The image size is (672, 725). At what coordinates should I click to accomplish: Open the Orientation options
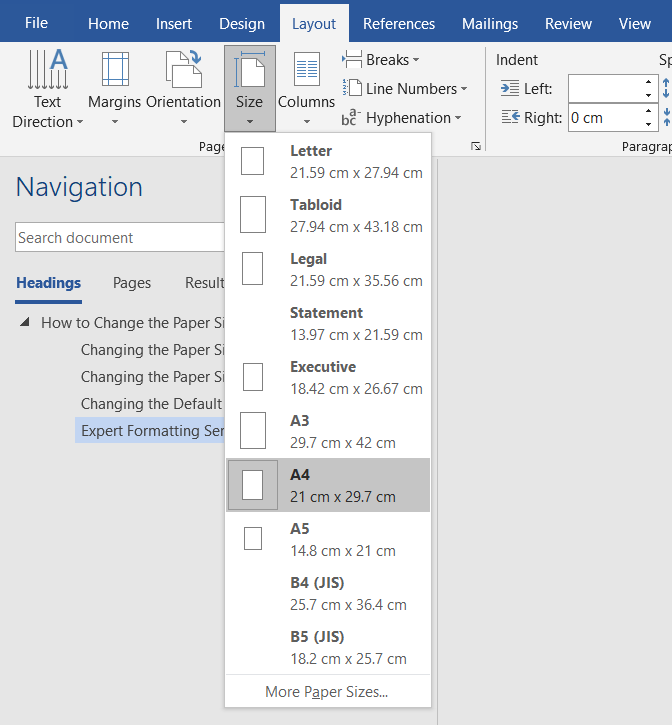coord(183,90)
